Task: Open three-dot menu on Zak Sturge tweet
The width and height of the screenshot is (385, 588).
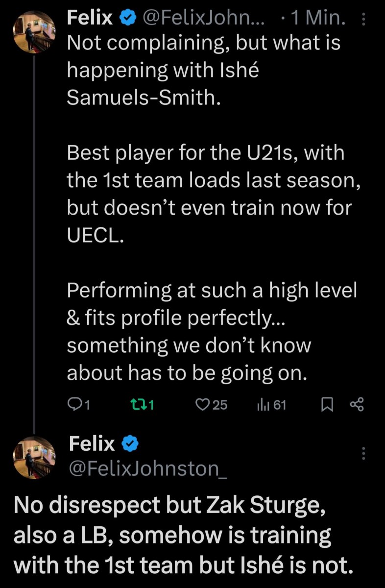Action: point(363,453)
